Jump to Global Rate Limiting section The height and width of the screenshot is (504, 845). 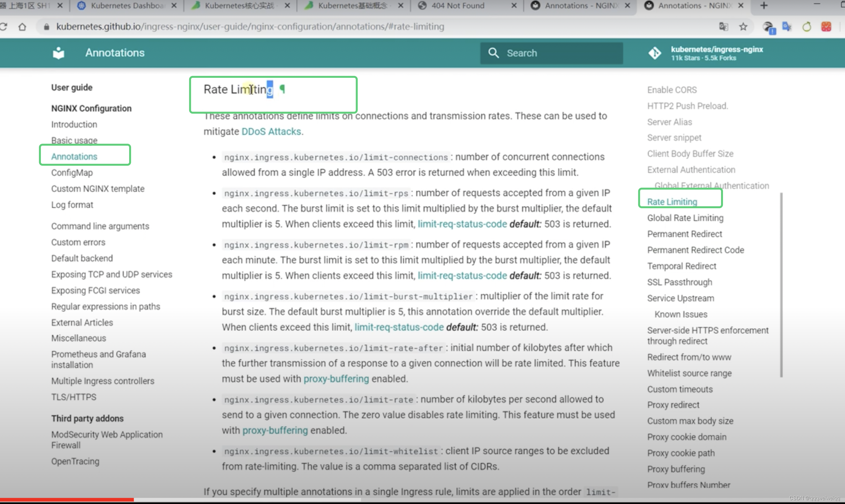[x=685, y=218]
